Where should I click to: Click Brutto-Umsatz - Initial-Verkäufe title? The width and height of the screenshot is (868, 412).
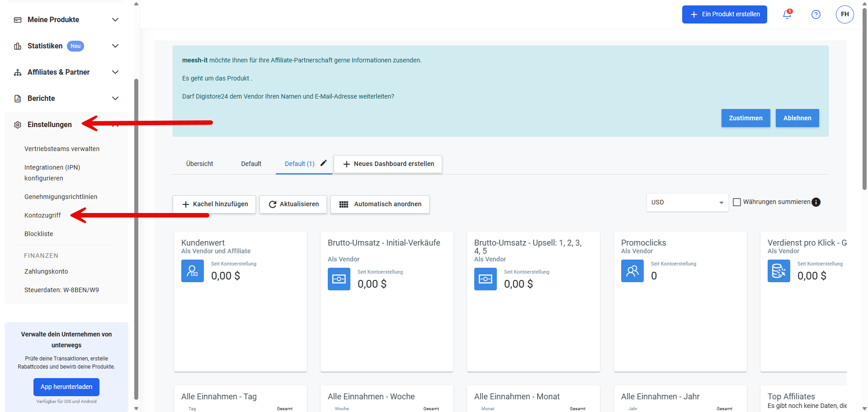[384, 243]
